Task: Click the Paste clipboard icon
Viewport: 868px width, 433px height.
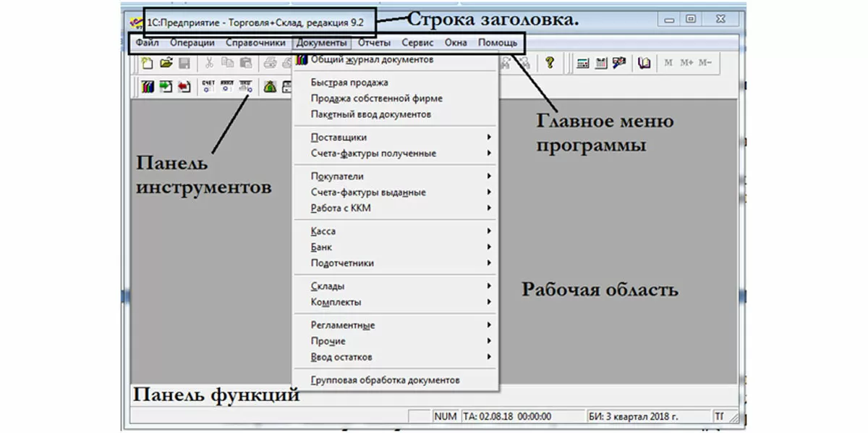Action: coord(245,63)
